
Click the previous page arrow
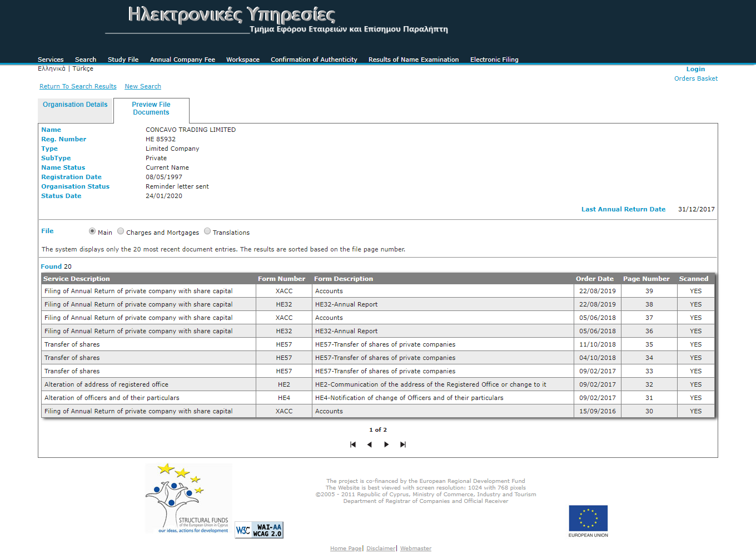pyautogui.click(x=370, y=445)
